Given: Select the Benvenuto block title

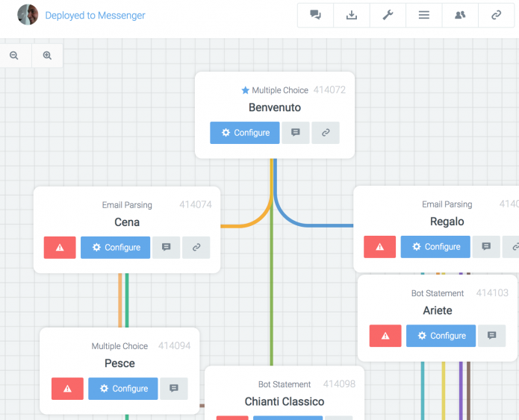Looking at the screenshot, I should (275, 107).
